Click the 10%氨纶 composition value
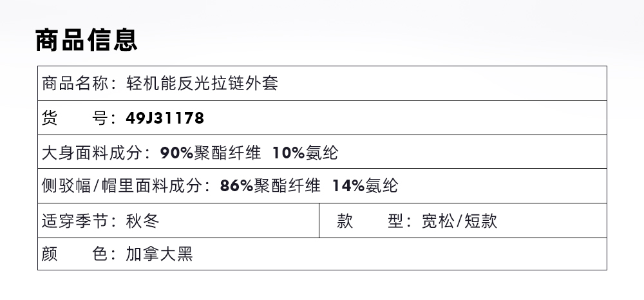The height and width of the screenshot is (300, 644). click(x=305, y=153)
